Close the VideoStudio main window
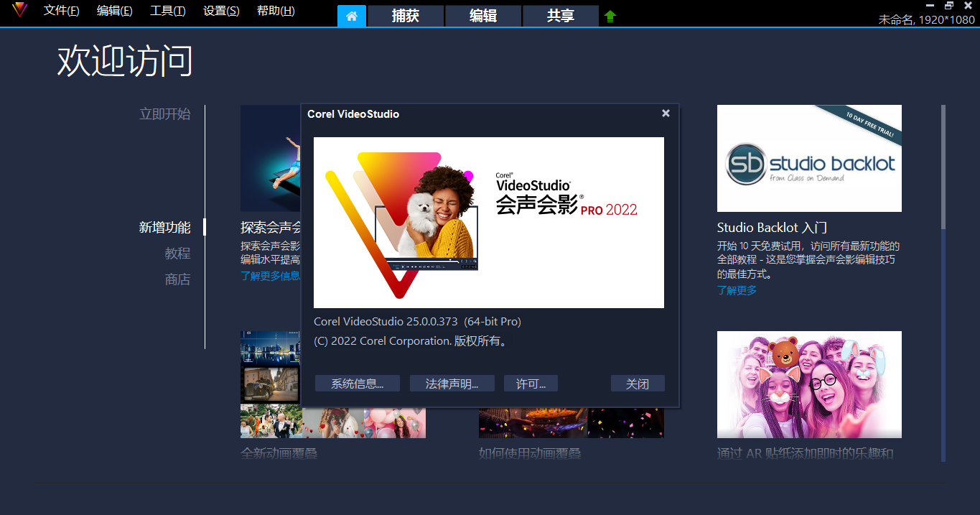The height and width of the screenshot is (515, 980). [968, 6]
